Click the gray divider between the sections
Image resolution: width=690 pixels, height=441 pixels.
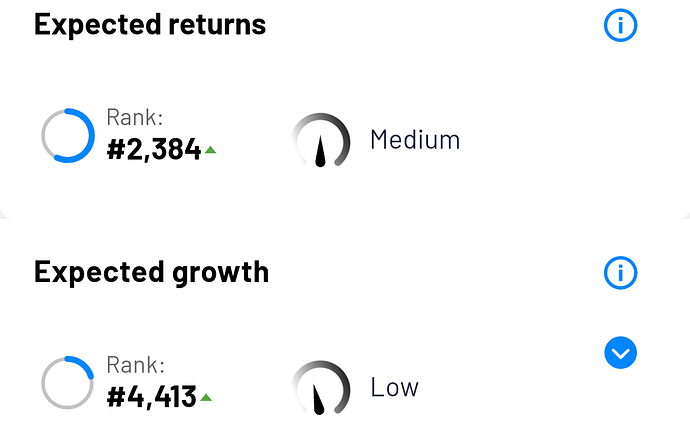pos(345,226)
